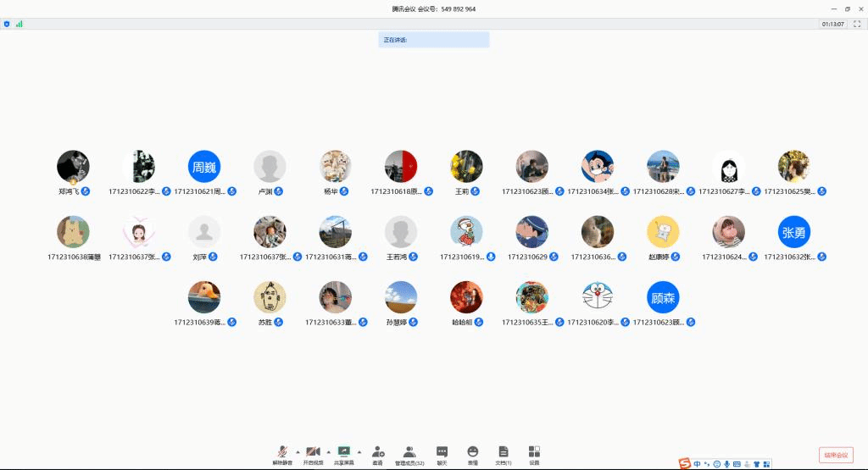Turn on camera with 开启视频
This screenshot has width=868, height=470.
point(313,454)
